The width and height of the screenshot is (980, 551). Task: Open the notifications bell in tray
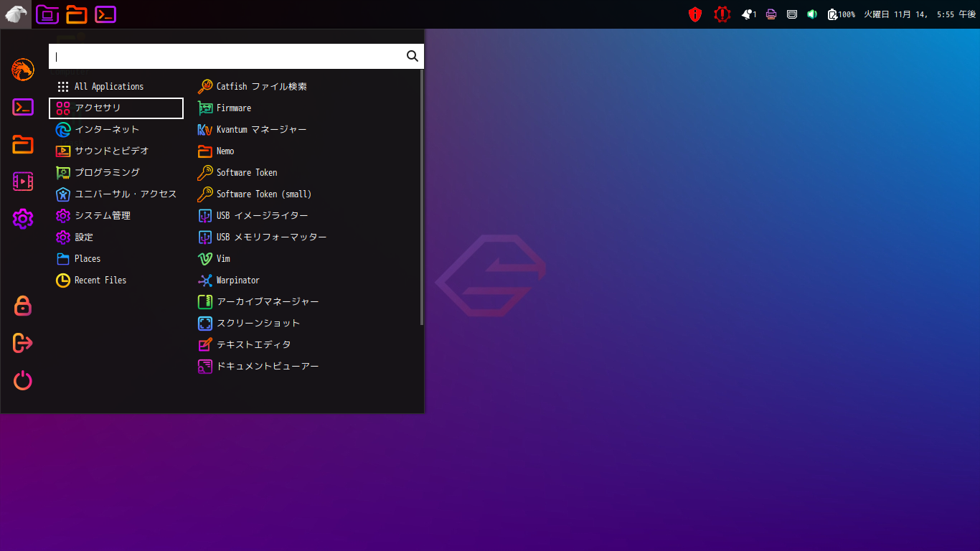coord(749,14)
